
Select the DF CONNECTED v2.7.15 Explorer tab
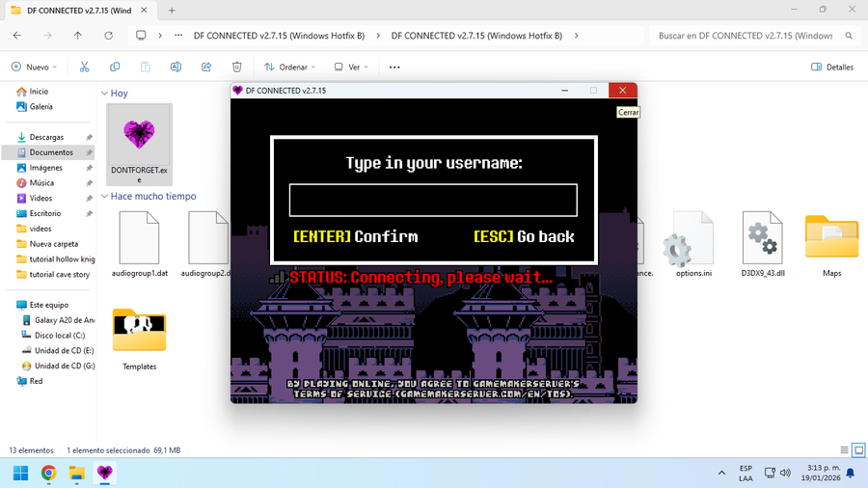point(79,11)
